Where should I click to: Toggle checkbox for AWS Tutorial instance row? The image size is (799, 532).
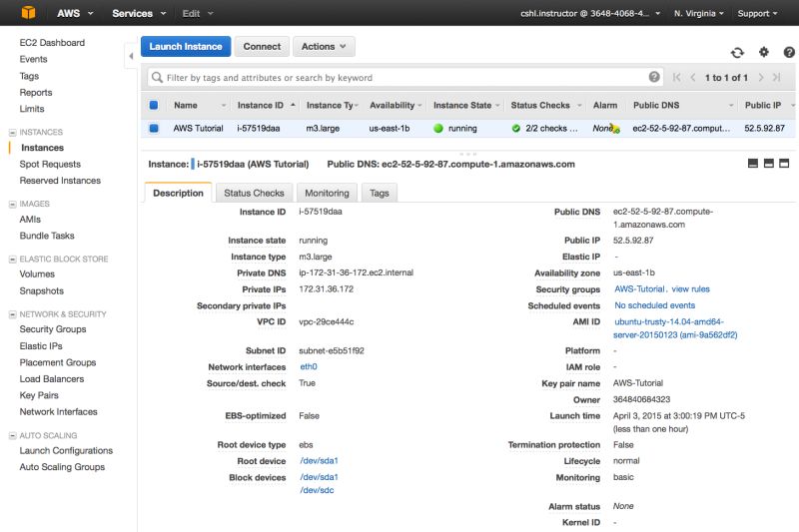tap(154, 129)
